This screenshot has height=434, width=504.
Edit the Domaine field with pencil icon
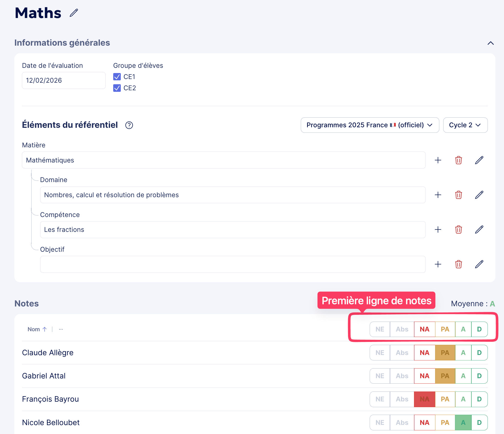tap(479, 195)
